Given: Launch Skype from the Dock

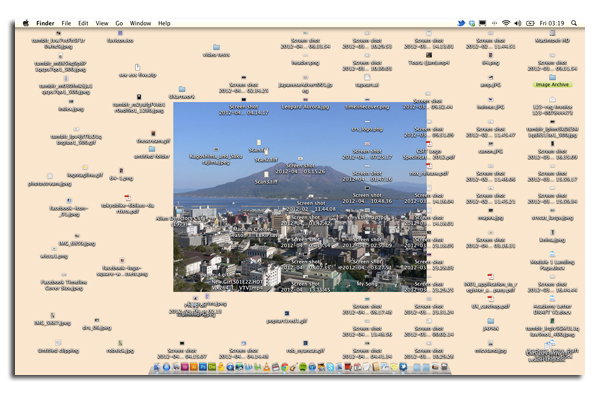Looking at the screenshot, I should click(330, 367).
